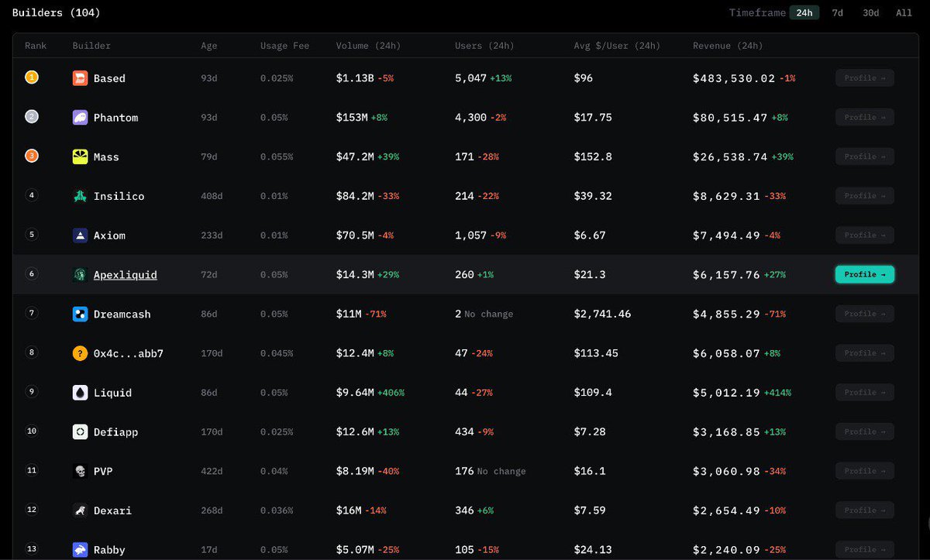Click Dreamcash average per user $2,741.46
The height and width of the screenshot is (560, 930).
602,314
